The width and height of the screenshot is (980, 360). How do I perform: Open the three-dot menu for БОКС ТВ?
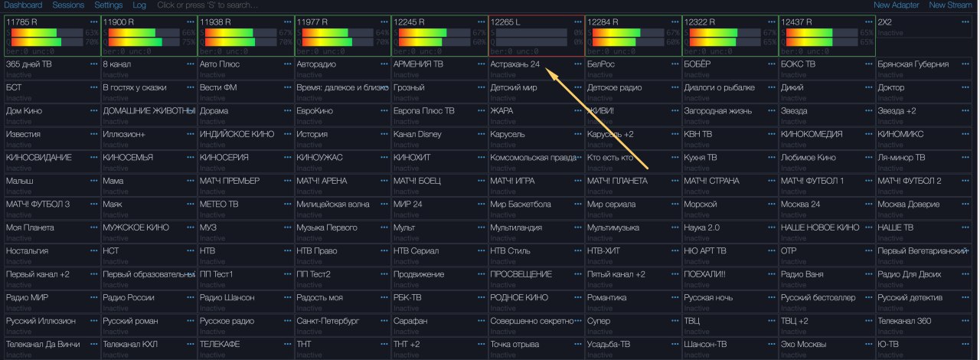click(868, 64)
